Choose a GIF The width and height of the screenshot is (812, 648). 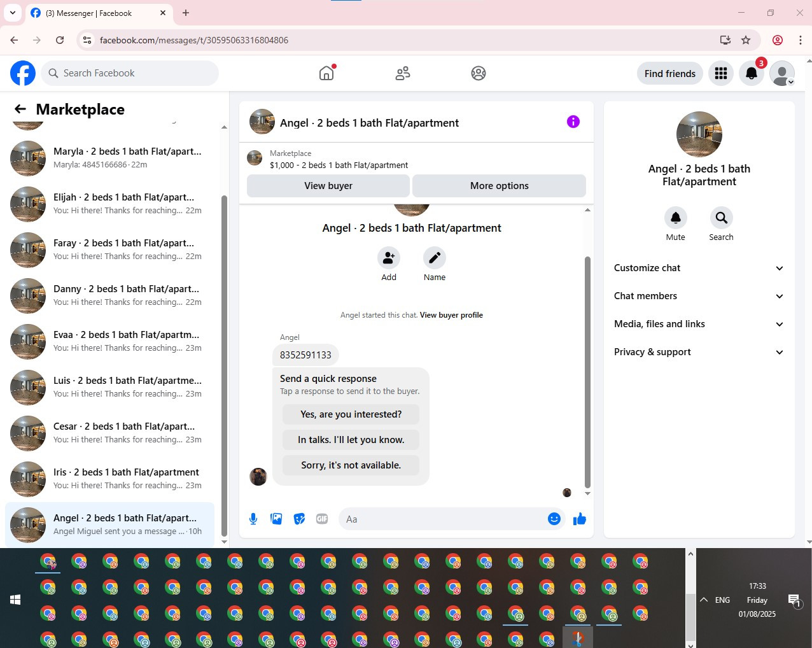322,519
